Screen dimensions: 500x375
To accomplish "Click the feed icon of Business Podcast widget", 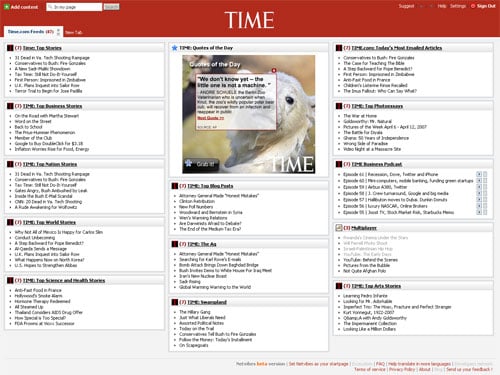I will (339, 164).
